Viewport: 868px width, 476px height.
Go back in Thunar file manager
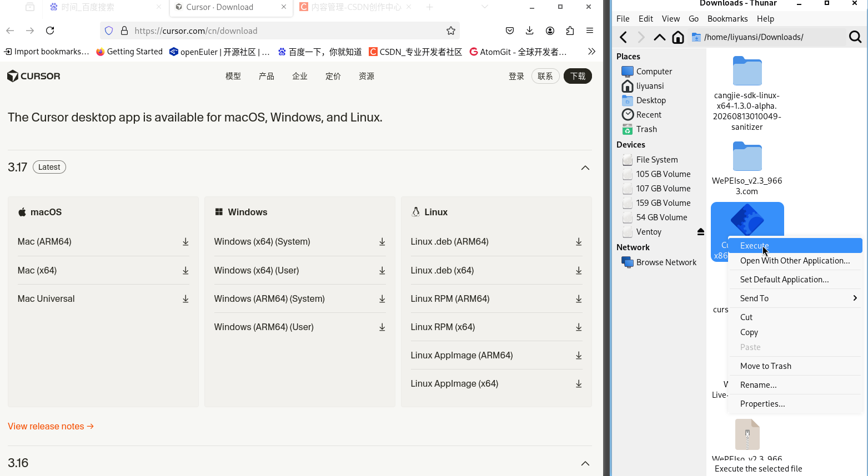[624, 37]
